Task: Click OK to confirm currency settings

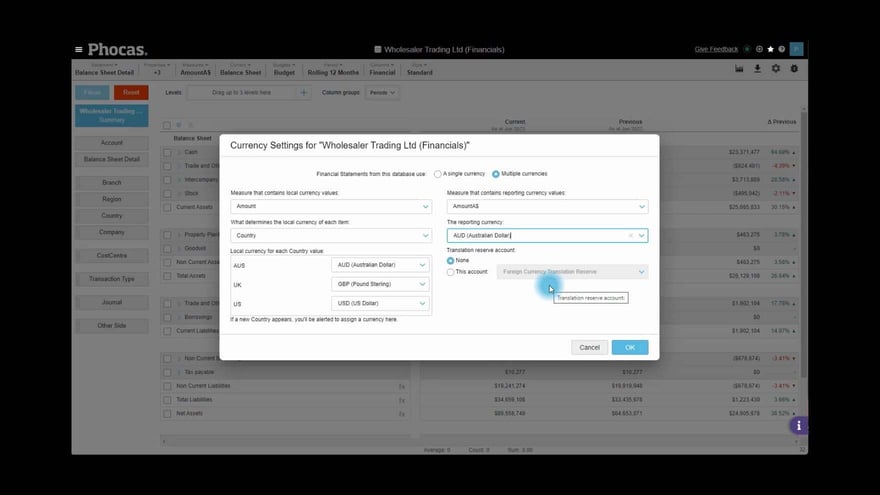Action: tap(629, 347)
